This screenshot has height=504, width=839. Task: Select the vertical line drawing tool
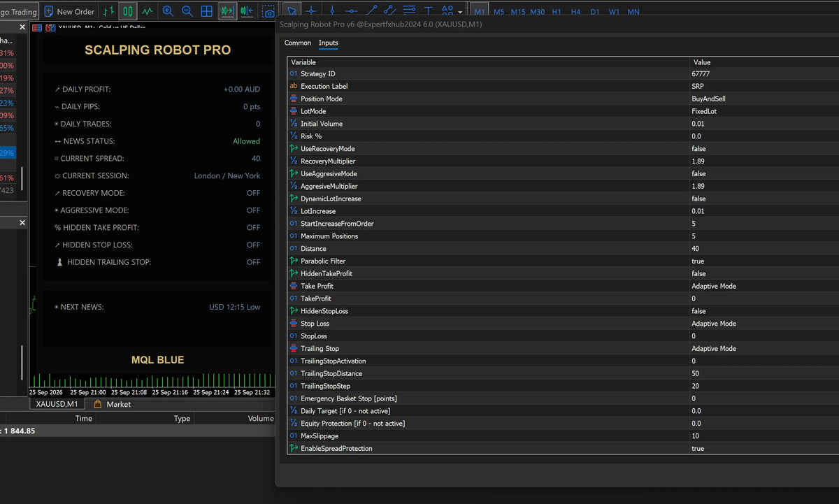coord(331,11)
